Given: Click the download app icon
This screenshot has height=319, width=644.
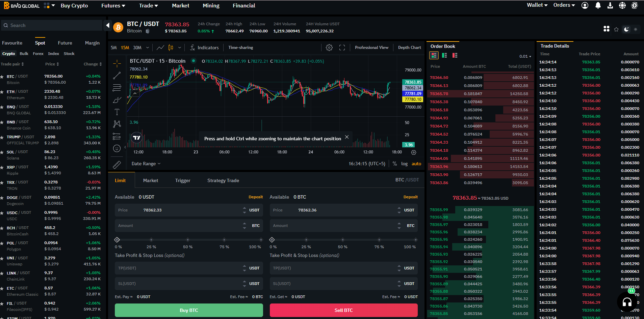Looking at the screenshot, I should tap(610, 5).
